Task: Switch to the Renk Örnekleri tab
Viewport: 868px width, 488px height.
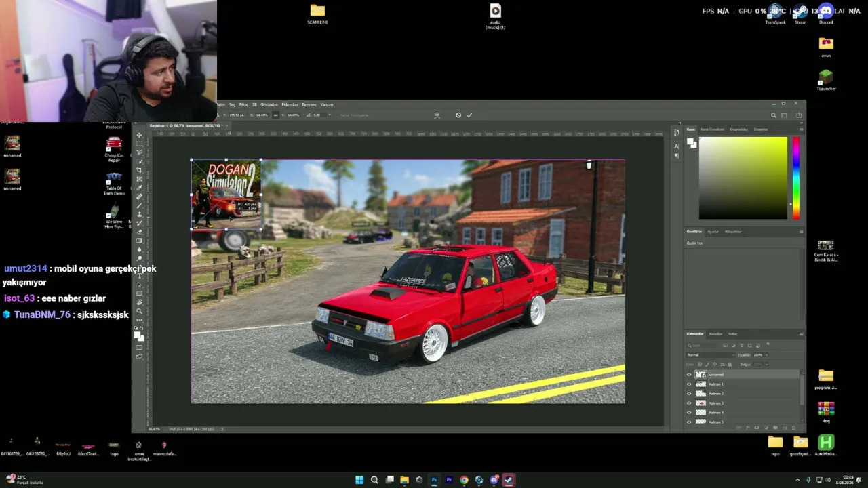Action: pos(712,129)
